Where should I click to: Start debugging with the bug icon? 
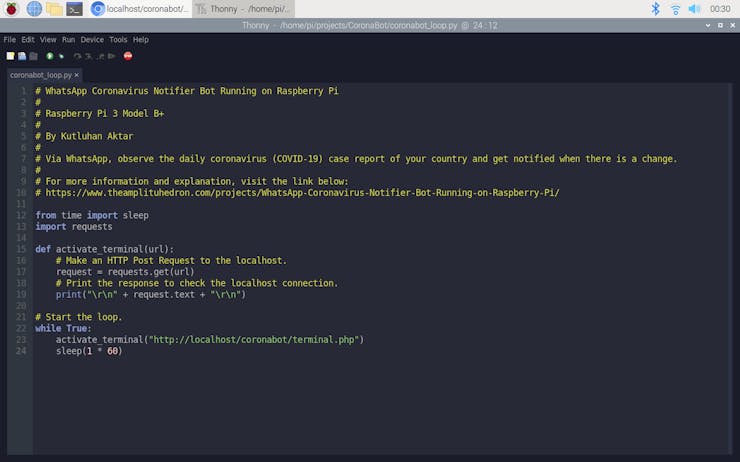(x=61, y=56)
